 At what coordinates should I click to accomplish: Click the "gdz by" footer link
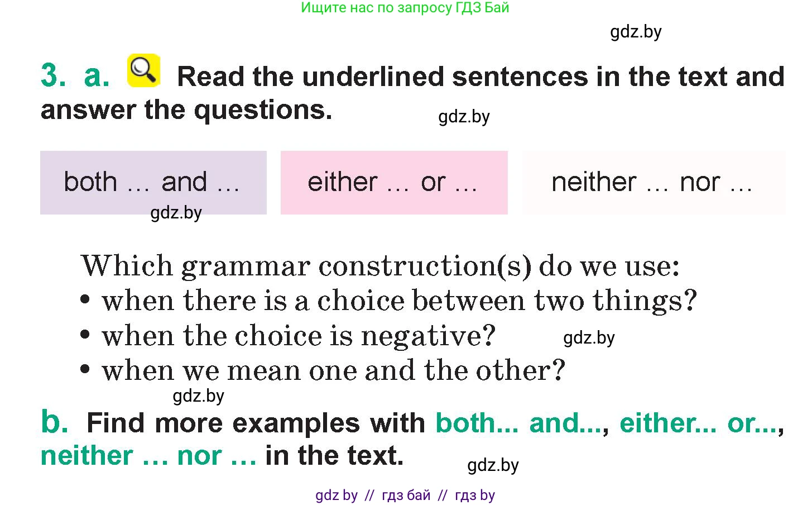coord(336,495)
